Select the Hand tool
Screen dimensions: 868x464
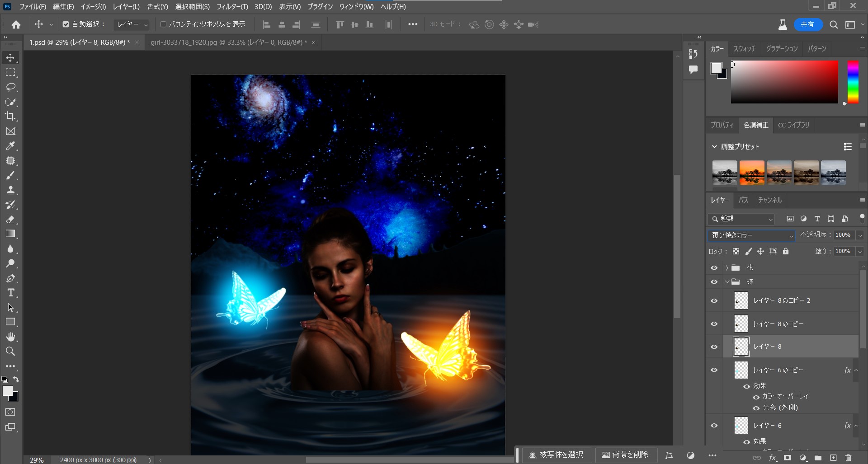tap(10, 337)
